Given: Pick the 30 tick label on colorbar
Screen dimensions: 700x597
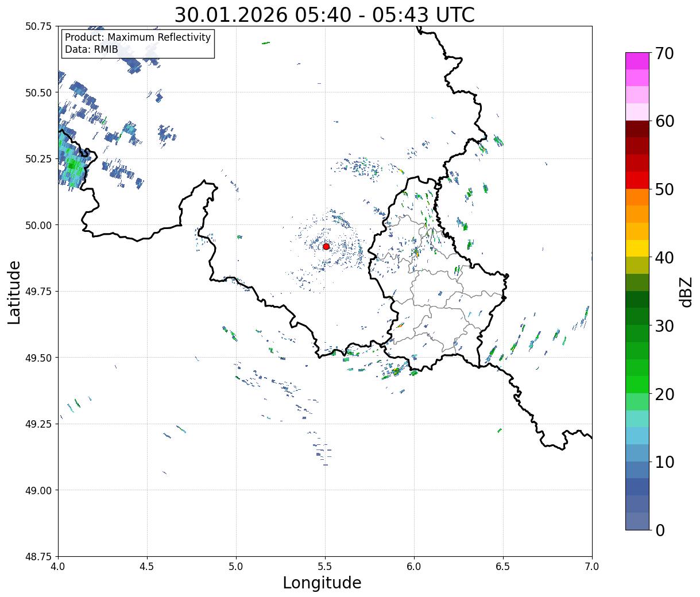Looking at the screenshot, I should 664,326.
